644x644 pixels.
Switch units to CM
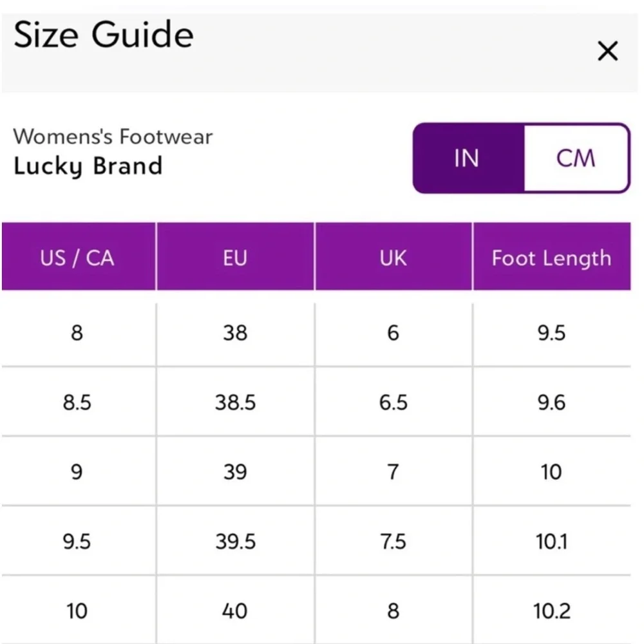tap(576, 158)
